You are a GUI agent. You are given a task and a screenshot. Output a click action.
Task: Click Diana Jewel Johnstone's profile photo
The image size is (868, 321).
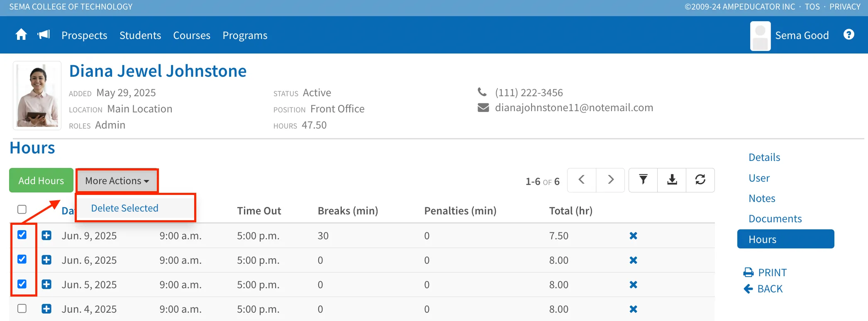tap(37, 96)
